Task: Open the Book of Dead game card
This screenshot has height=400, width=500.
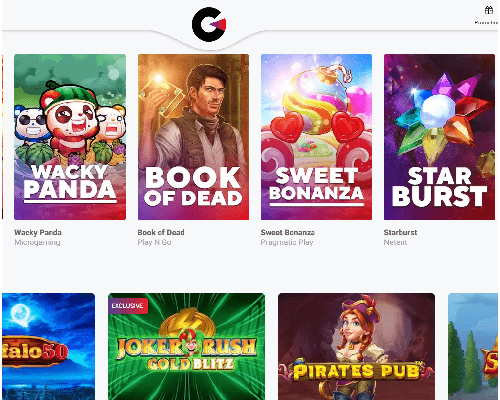Action: tap(193, 137)
